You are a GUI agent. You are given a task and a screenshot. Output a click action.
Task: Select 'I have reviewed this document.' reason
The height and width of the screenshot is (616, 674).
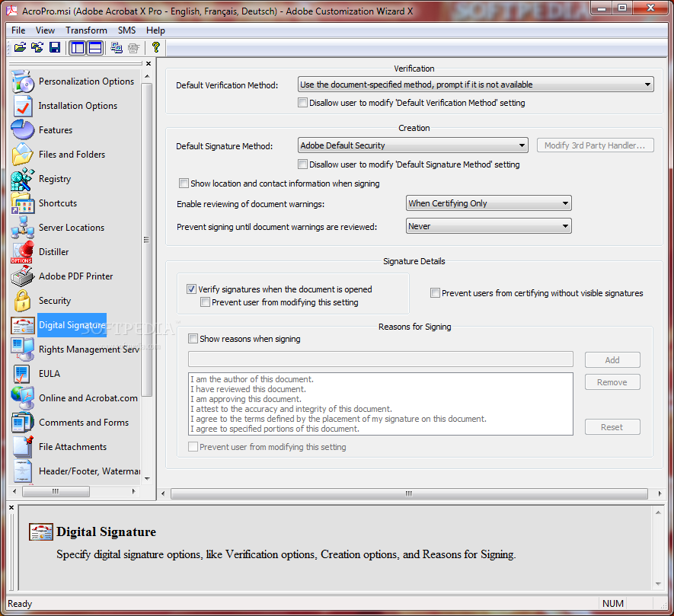click(248, 389)
